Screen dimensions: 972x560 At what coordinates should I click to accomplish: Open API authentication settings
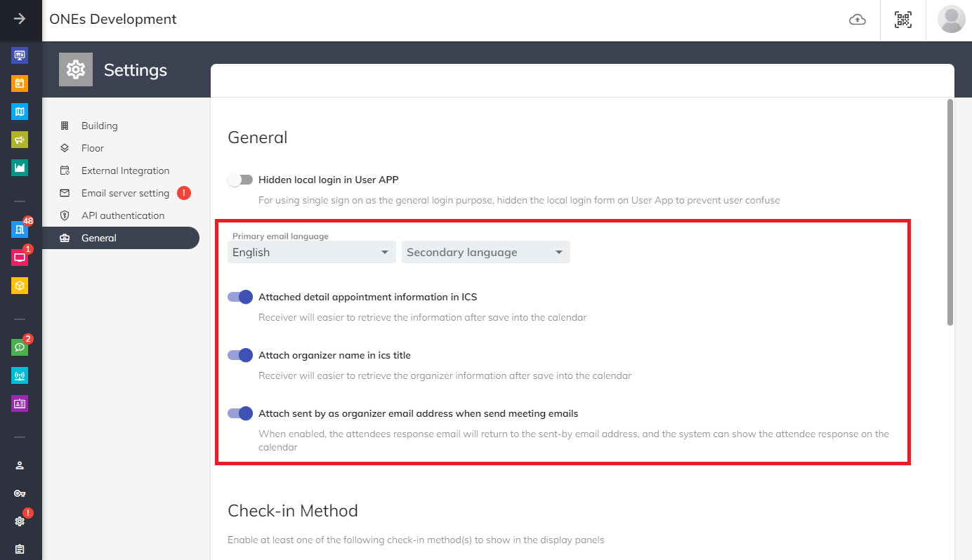122,215
